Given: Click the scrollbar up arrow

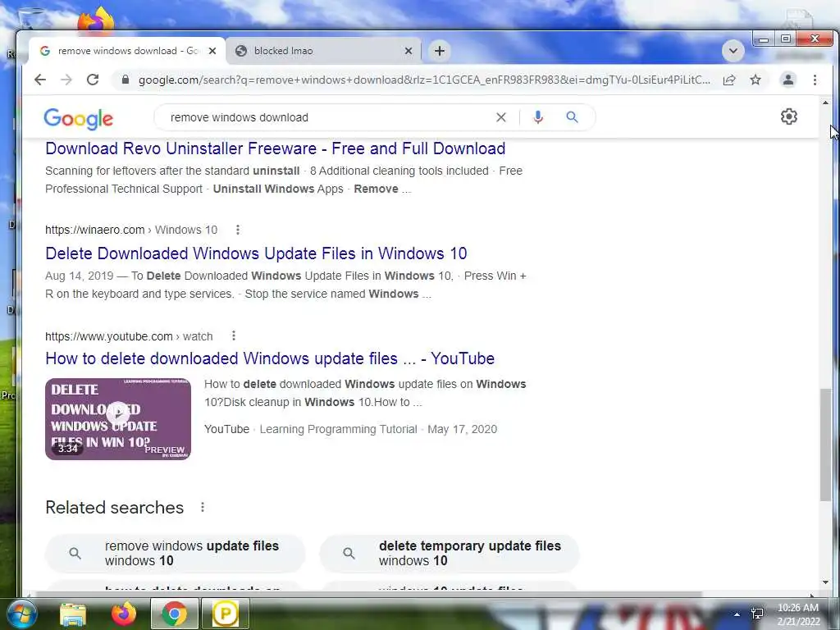Looking at the screenshot, I should pyautogui.click(x=825, y=103).
